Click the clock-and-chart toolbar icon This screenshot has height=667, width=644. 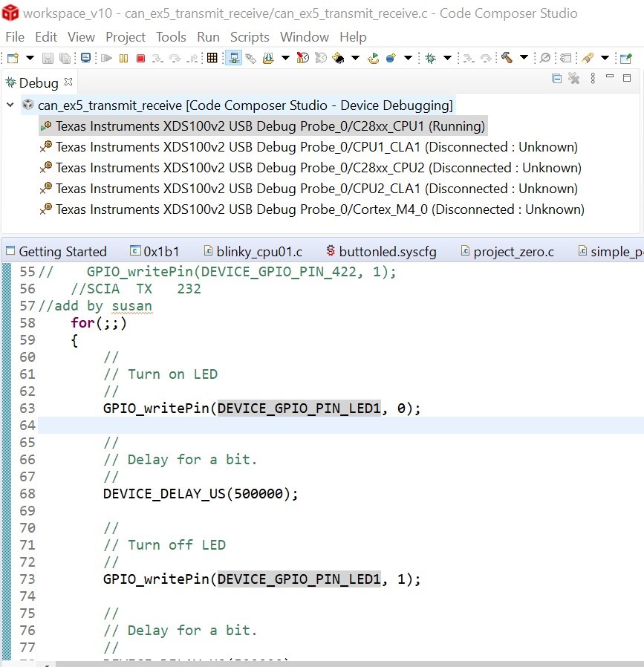tap(303, 58)
